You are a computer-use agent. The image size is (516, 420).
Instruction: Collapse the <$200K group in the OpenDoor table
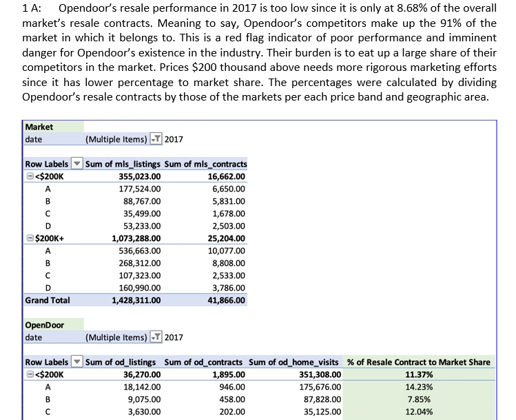(x=28, y=375)
